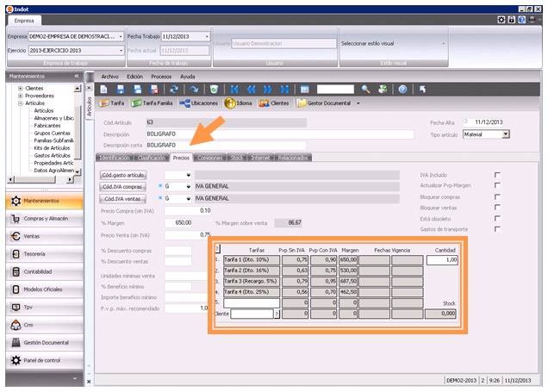
Task: Enable the IVA Incluido checkbox
Action: [x=497, y=174]
